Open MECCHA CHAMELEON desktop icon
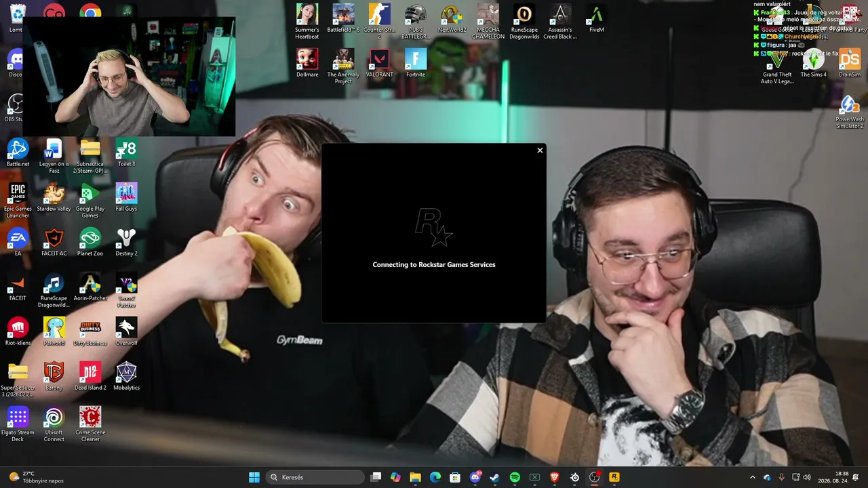The image size is (868, 488). (x=488, y=22)
